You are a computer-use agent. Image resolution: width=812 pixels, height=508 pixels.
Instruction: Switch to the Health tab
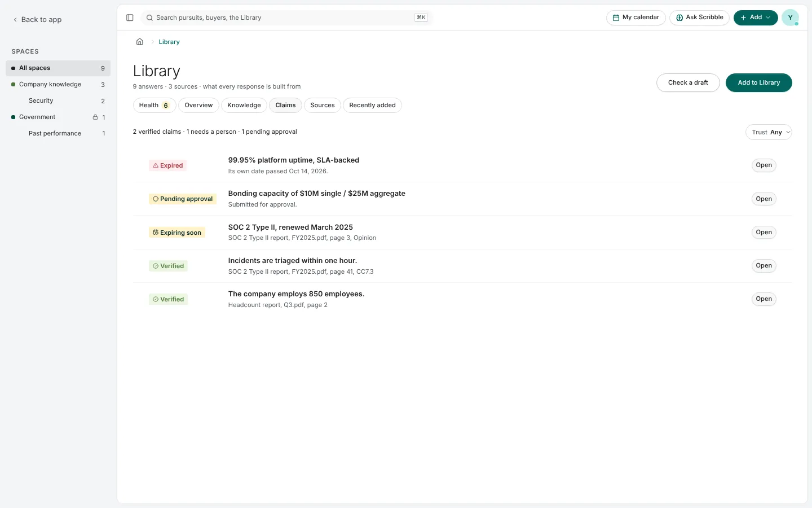click(155, 105)
